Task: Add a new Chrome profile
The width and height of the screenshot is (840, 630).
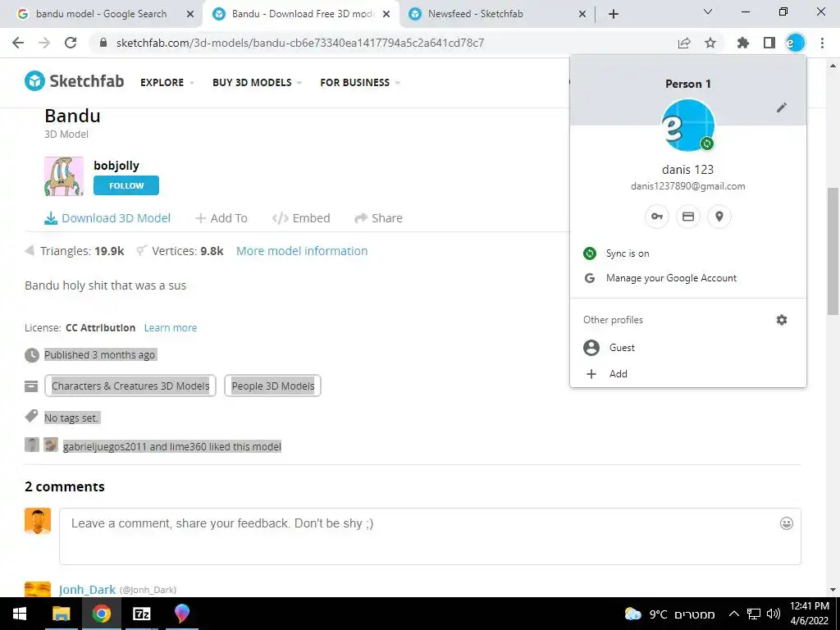Action: tap(688, 374)
